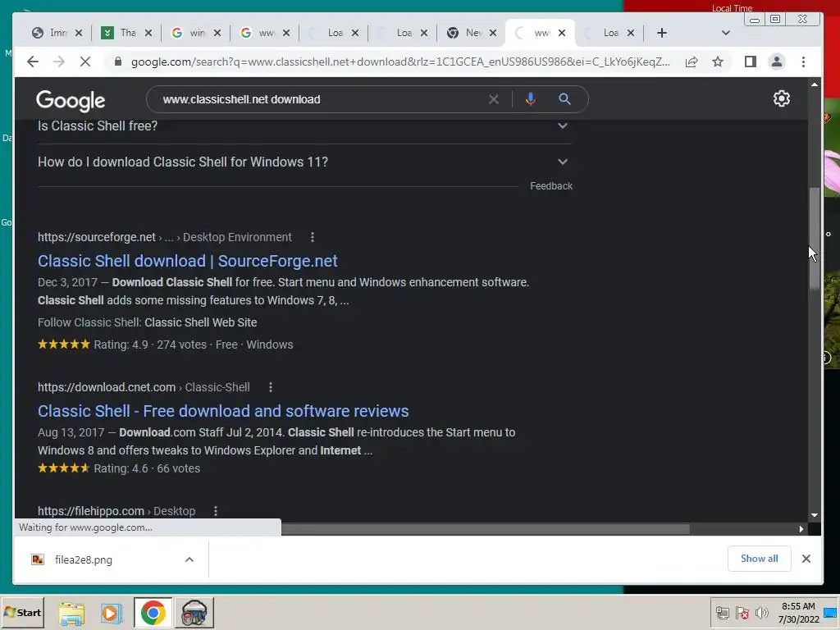
Task: Click the taskbar app next to Chrome
Action: click(194, 613)
